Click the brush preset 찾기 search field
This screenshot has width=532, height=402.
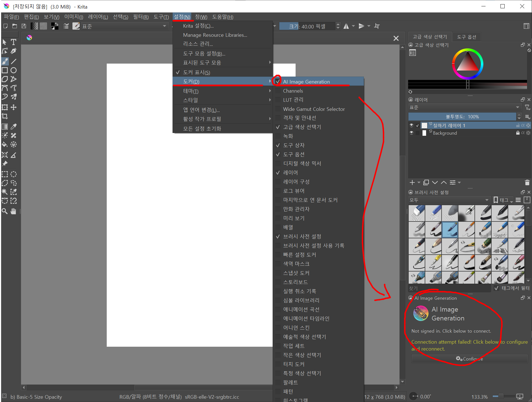(449, 288)
